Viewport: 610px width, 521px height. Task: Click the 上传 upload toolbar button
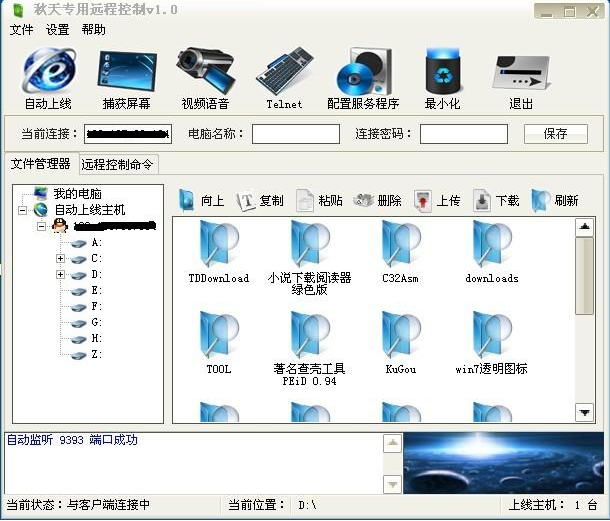coord(437,200)
